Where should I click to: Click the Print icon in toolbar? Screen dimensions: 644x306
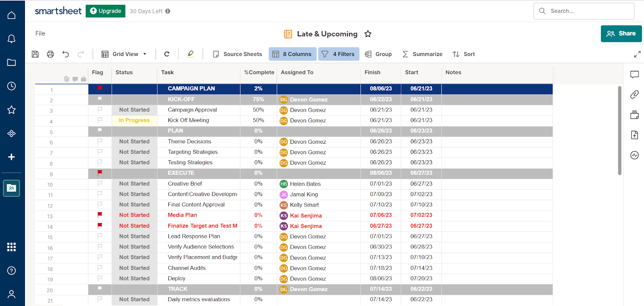[x=50, y=54]
